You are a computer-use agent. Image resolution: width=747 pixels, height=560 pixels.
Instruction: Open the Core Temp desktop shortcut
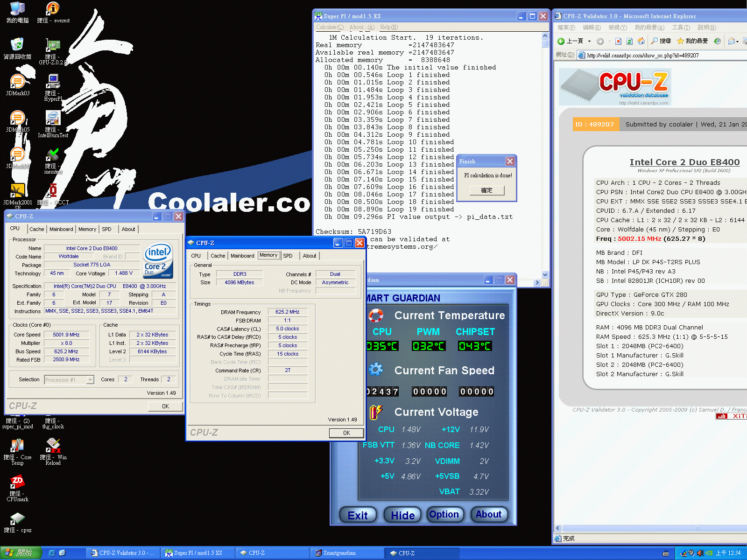pyautogui.click(x=17, y=452)
